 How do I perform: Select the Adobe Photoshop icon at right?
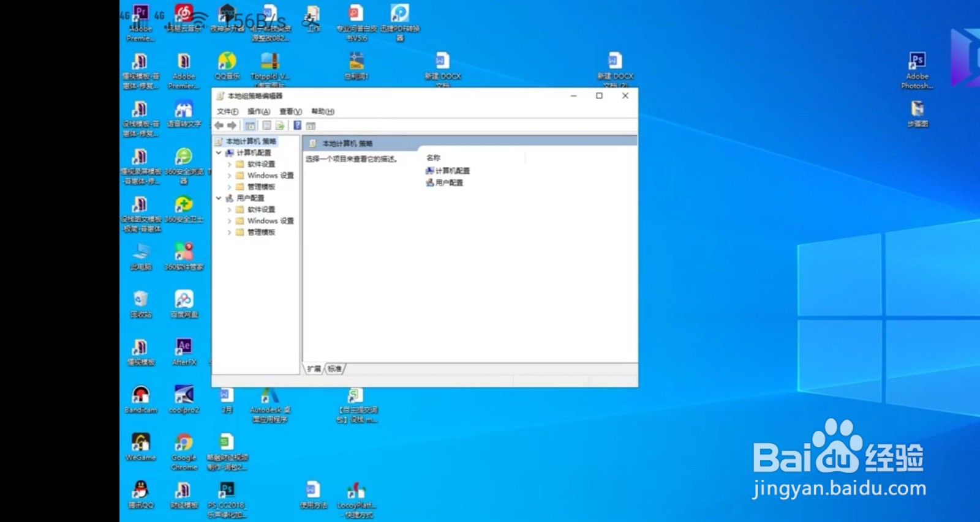click(x=917, y=71)
